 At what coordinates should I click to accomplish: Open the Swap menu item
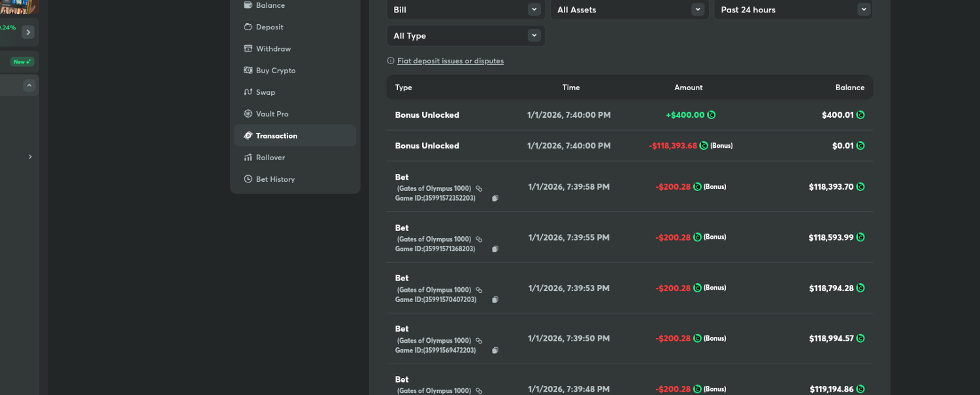[x=265, y=92]
